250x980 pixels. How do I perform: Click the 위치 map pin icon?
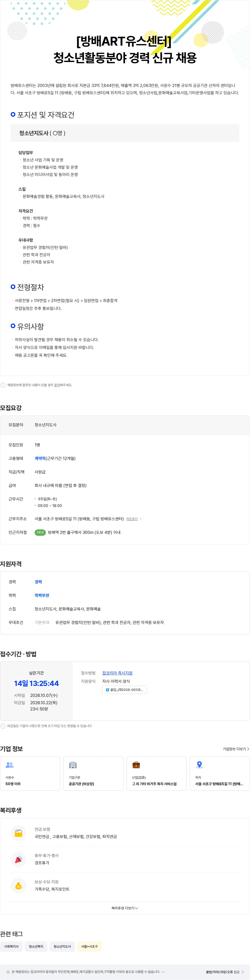199,765
